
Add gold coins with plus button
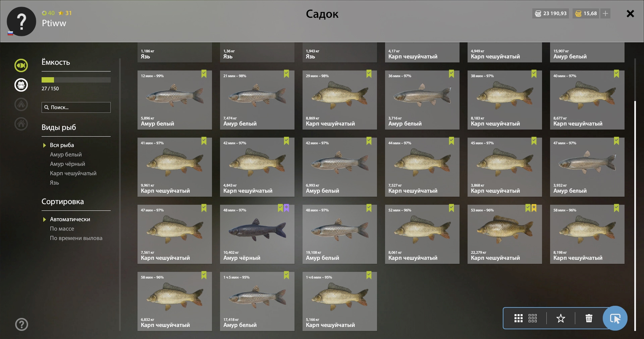(605, 13)
